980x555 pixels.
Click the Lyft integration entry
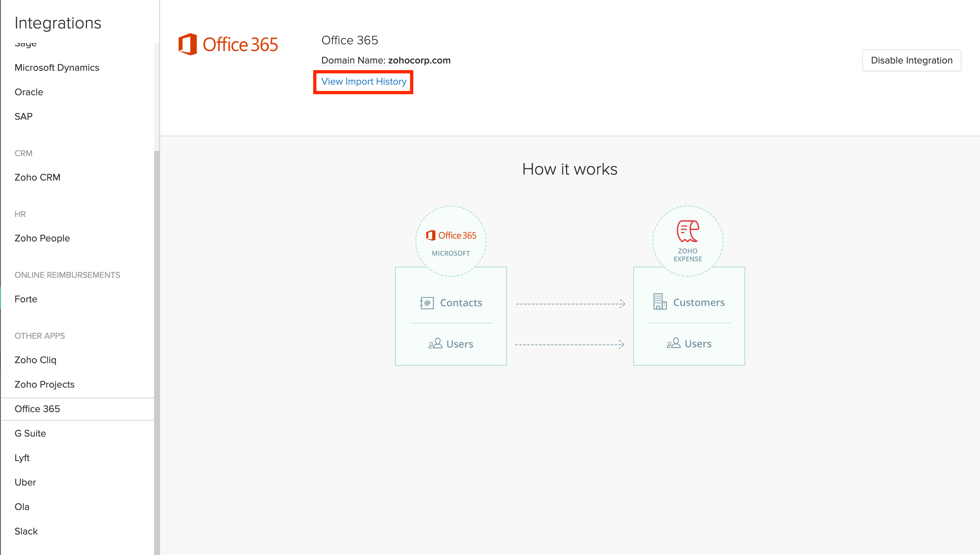(x=22, y=457)
